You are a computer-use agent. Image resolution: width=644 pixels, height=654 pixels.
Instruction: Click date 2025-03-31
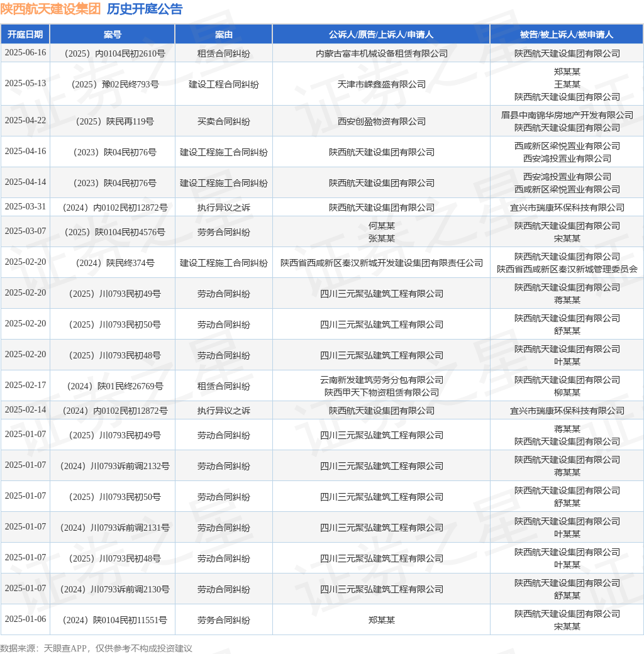[25, 207]
